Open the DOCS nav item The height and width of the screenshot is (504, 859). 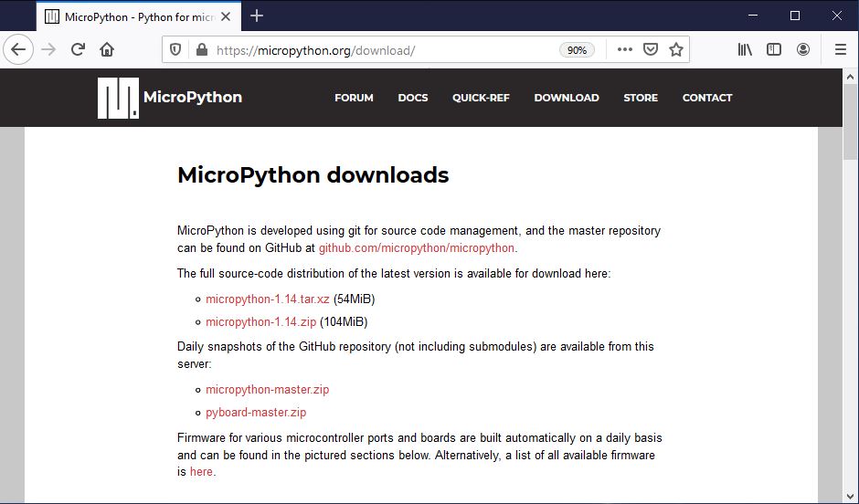click(x=412, y=98)
